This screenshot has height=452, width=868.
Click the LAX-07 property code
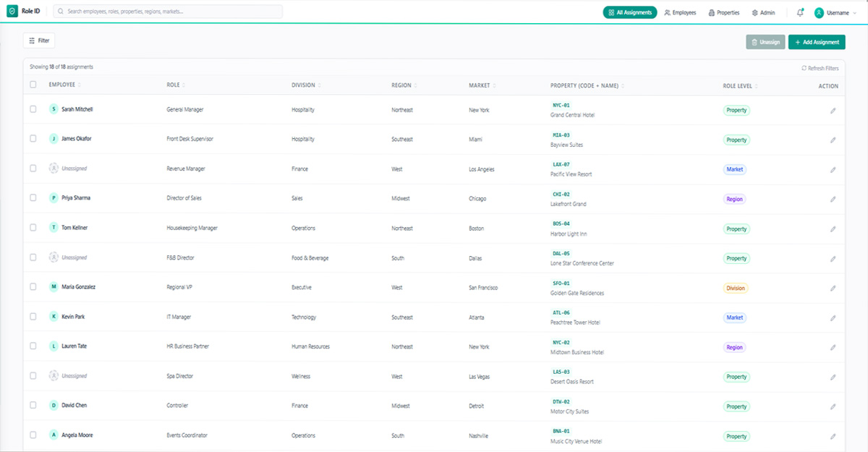pos(561,164)
